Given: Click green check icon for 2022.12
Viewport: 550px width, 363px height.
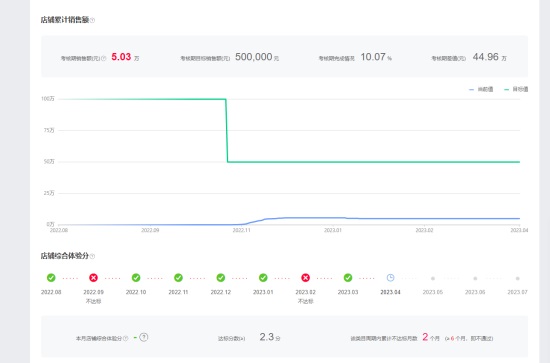Looking at the screenshot, I should [x=221, y=278].
